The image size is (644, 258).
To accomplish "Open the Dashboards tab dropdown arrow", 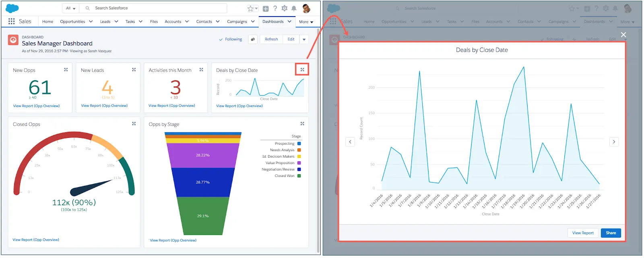I will (289, 21).
